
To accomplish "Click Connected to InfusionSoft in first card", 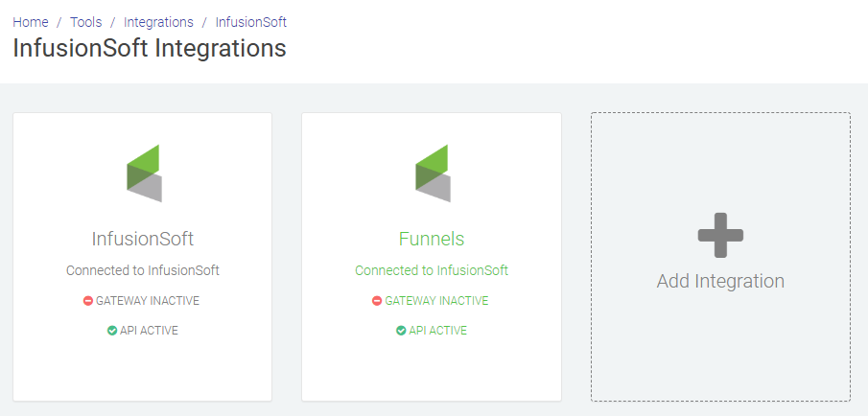I will pos(143,270).
